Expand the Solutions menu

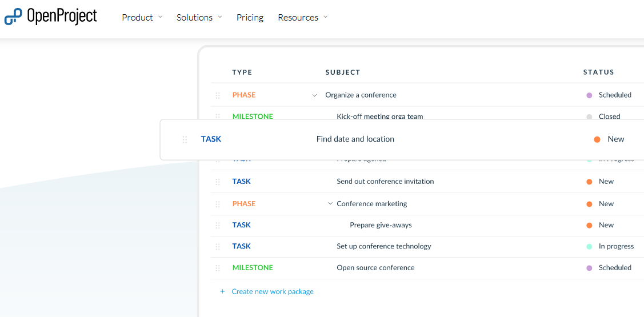(199, 18)
